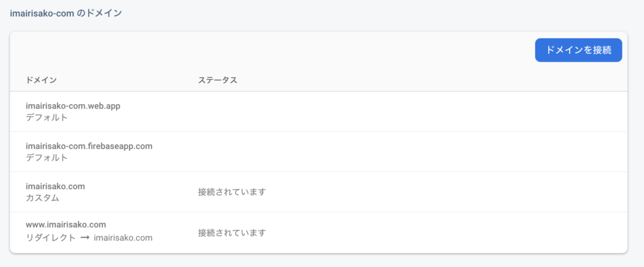Click the デフォルト label under firebaseapp.com domain
The width and height of the screenshot is (644, 267).
point(47,158)
